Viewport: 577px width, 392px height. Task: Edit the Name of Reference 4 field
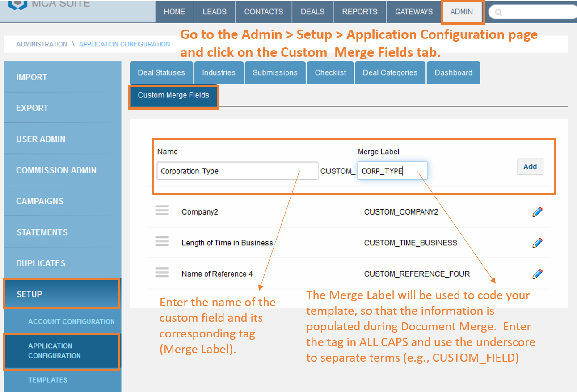[x=537, y=274]
